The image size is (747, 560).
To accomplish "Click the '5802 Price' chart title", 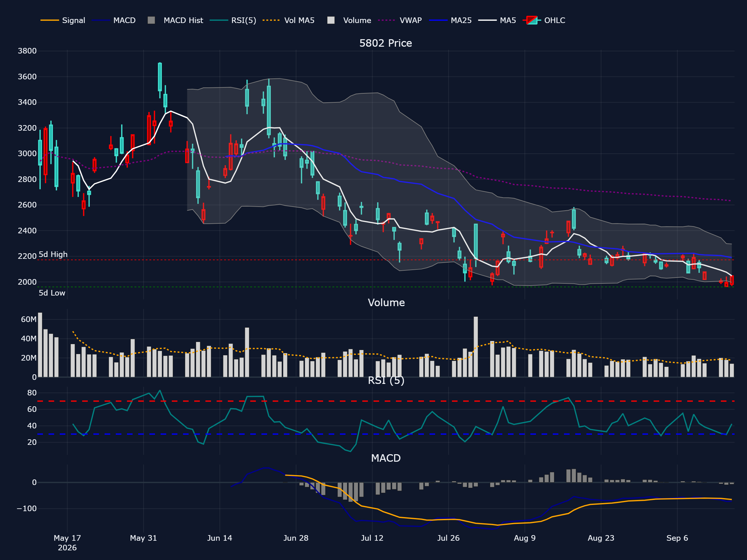I will (386, 43).
